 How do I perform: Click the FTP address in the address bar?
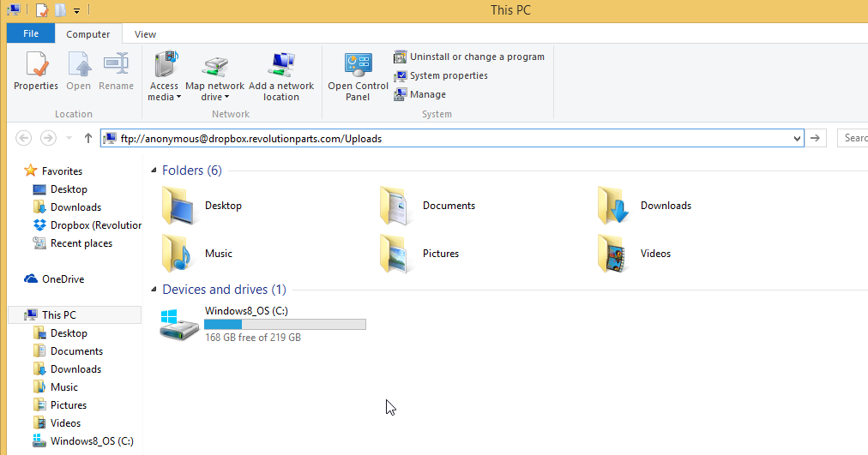250,138
